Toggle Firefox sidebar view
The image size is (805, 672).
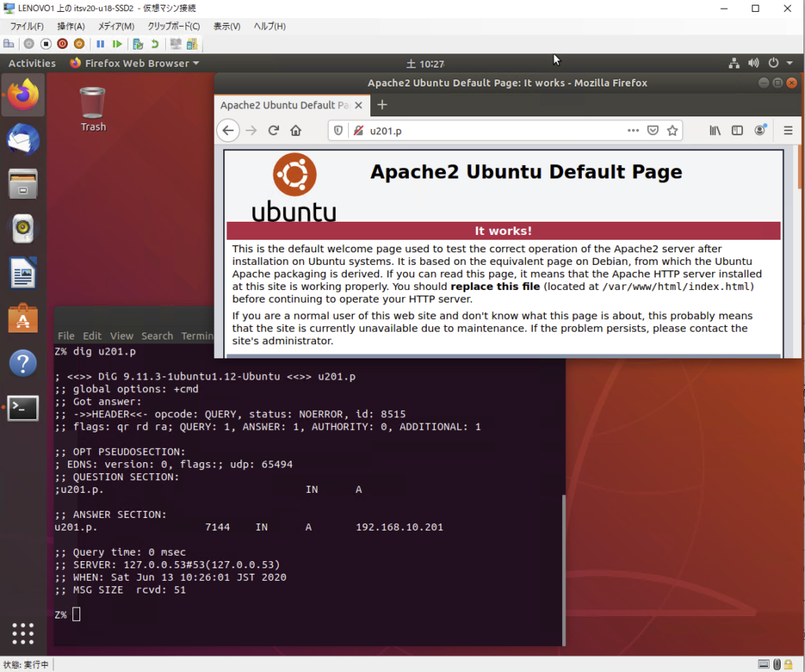[x=737, y=130]
